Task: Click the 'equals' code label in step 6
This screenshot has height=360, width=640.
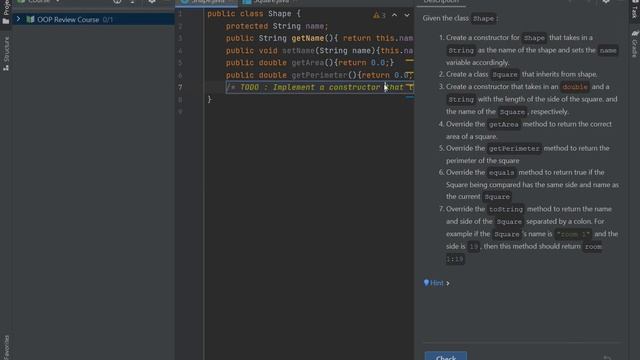Action: click(x=502, y=173)
